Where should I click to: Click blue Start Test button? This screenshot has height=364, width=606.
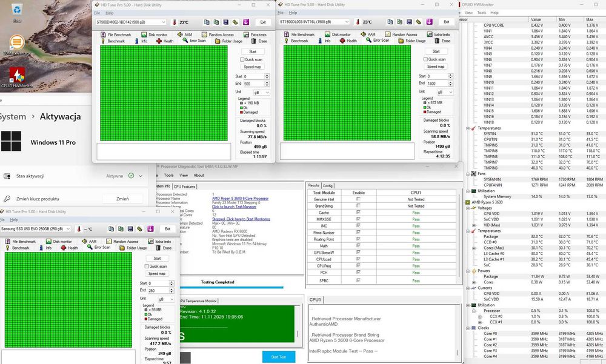pos(278,357)
